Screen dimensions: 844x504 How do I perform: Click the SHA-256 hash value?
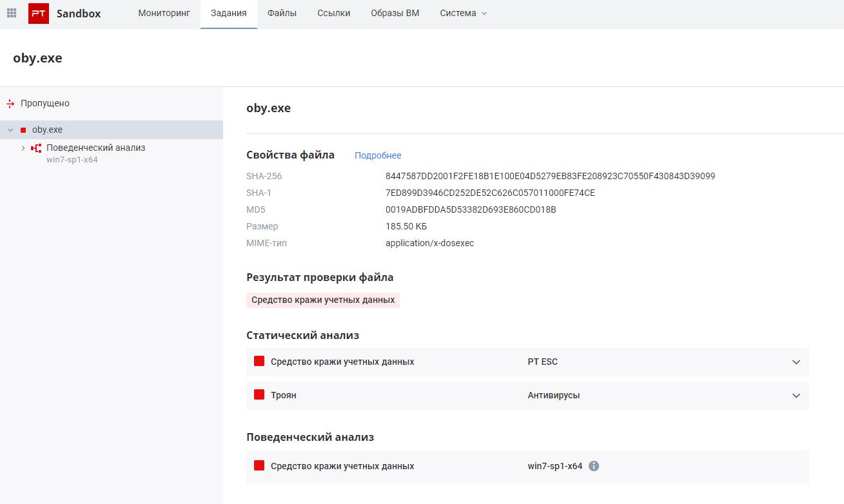point(550,176)
